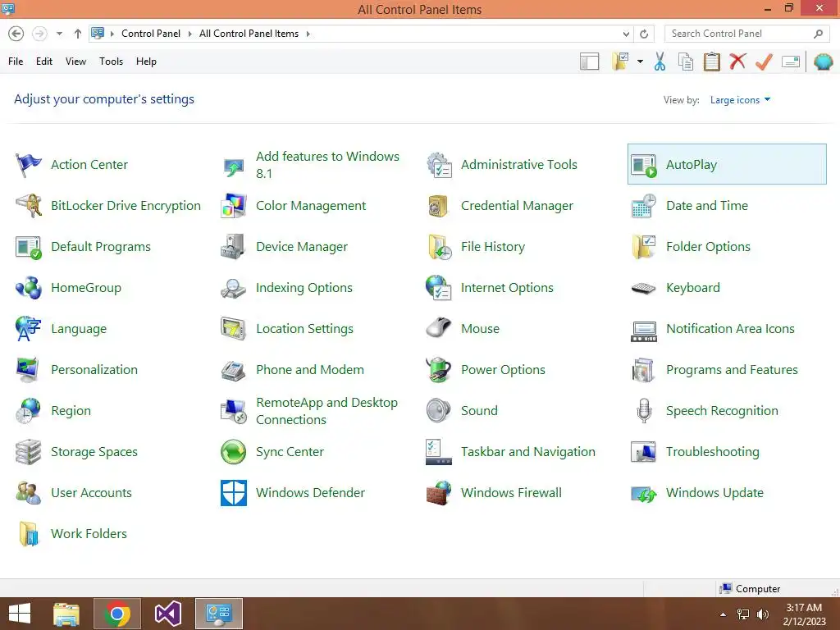Open the Action Center flag icon

[29, 164]
